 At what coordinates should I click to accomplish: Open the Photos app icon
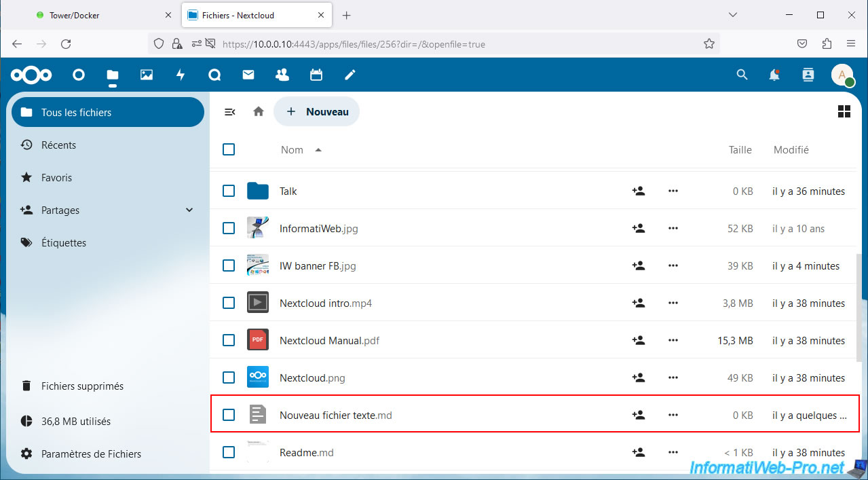click(x=147, y=75)
